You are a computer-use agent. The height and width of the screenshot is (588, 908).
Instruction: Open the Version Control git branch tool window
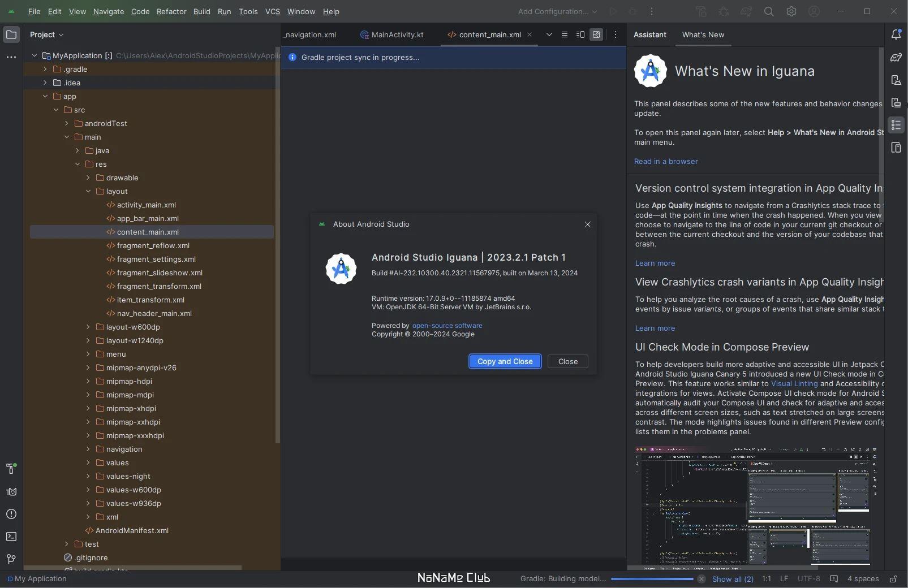click(11, 559)
